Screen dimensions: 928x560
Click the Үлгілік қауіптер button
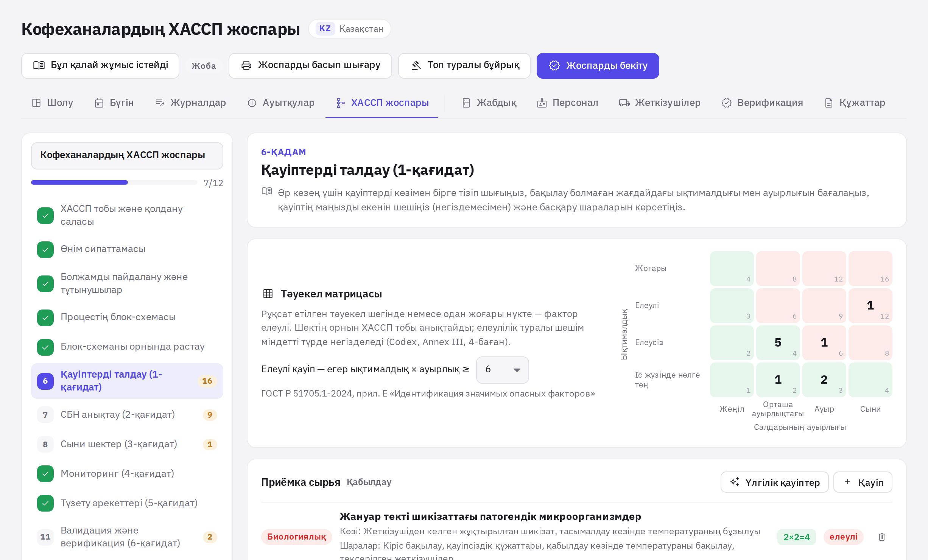click(774, 482)
